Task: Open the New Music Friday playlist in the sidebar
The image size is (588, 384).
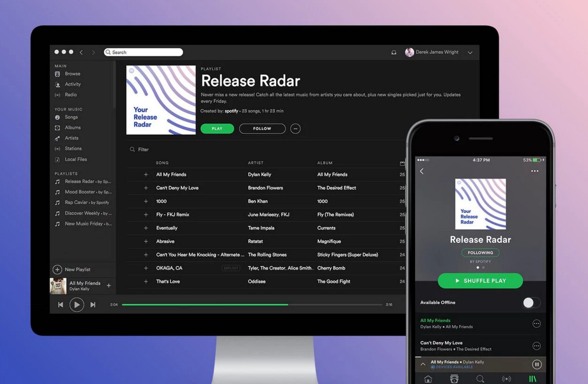Action: (x=83, y=224)
